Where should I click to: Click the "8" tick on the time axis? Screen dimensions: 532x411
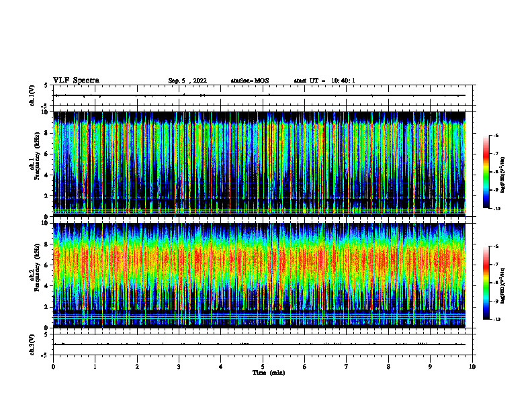pos(388,367)
